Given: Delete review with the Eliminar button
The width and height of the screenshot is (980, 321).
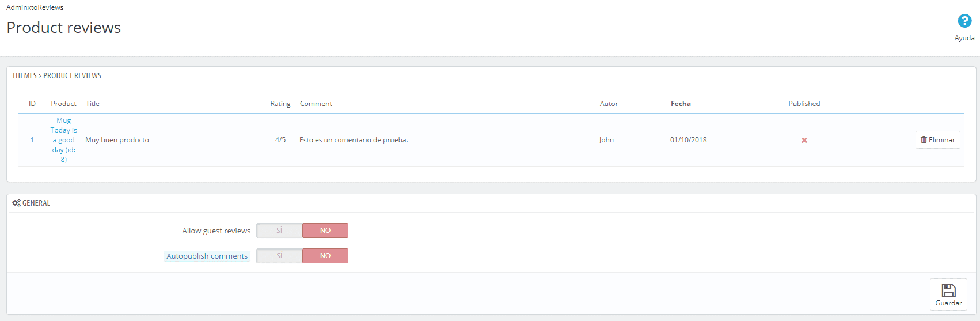Looking at the screenshot, I should (937, 140).
